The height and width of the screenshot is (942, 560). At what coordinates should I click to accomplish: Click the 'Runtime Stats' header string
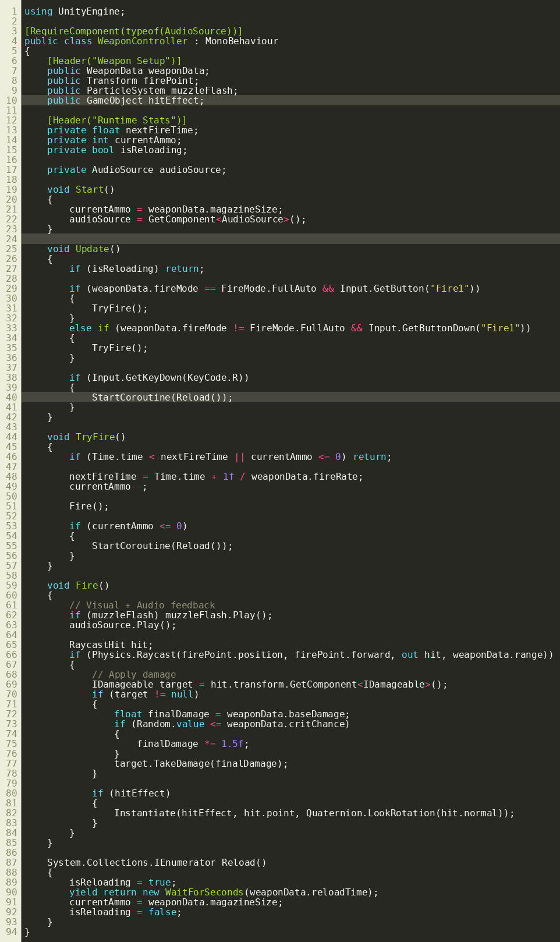pos(134,121)
